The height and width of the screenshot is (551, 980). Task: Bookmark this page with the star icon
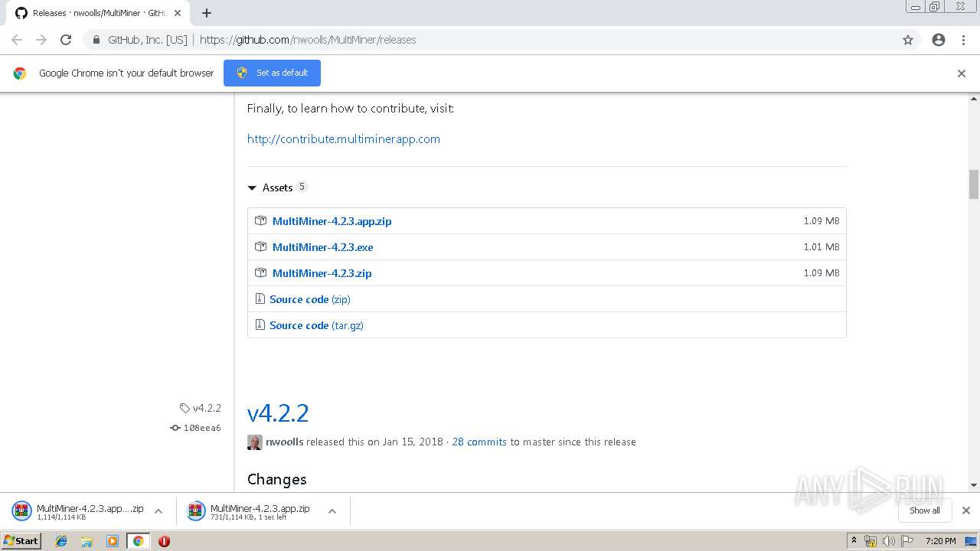[x=908, y=40]
